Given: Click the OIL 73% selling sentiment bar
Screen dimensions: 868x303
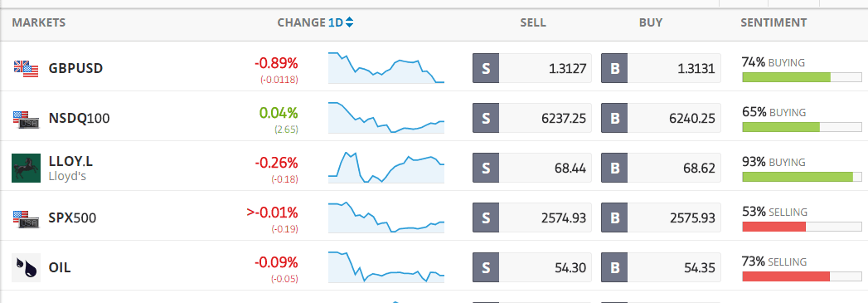Looking at the screenshot, I should [802, 276].
